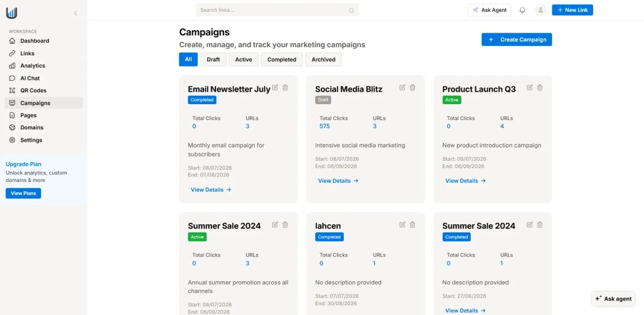Edit the Email Newsletter July campaign

point(275,87)
